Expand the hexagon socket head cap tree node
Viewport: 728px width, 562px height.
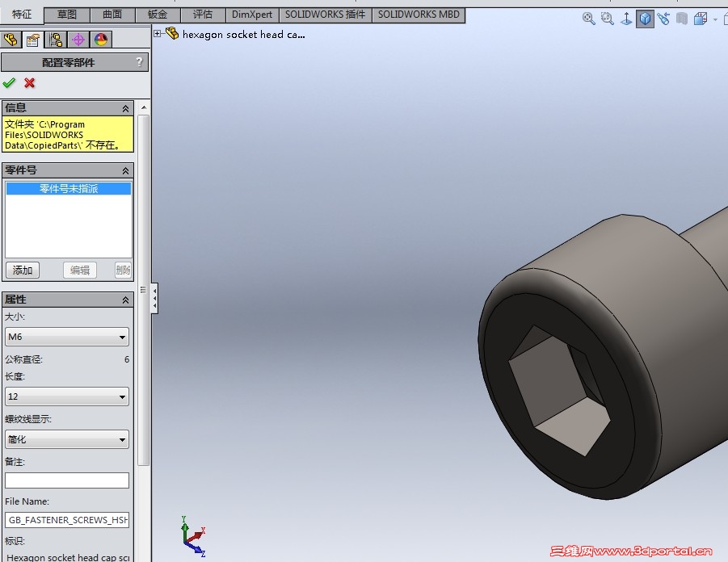[x=157, y=33]
